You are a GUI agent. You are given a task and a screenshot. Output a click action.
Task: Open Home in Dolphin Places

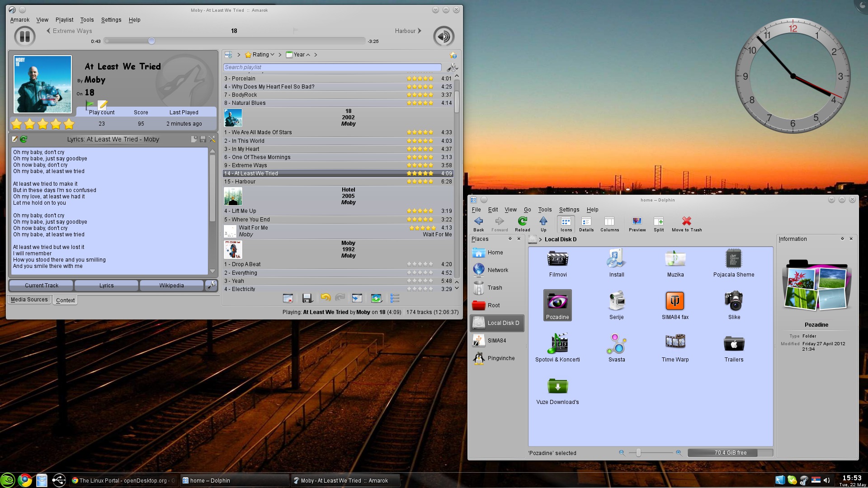pos(497,253)
